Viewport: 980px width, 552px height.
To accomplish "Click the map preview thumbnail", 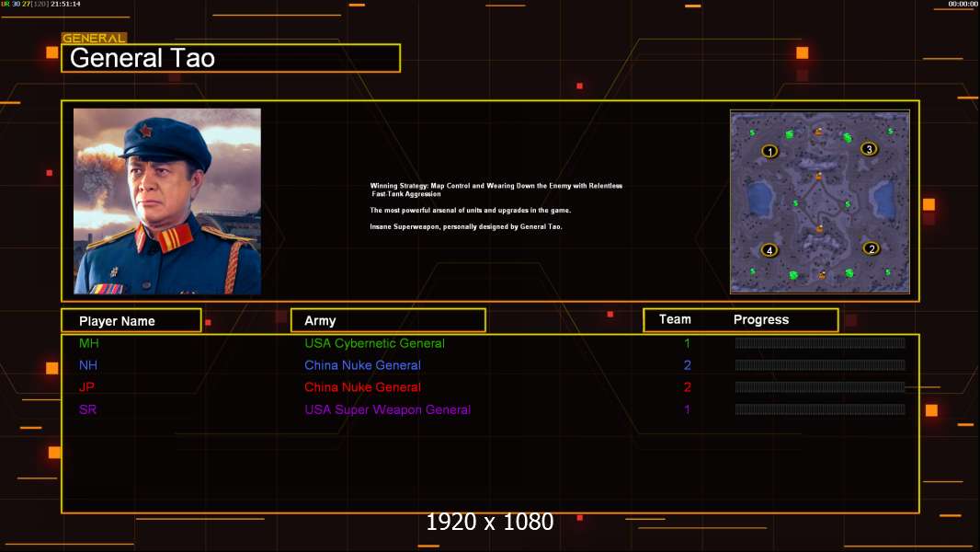I will (x=820, y=201).
